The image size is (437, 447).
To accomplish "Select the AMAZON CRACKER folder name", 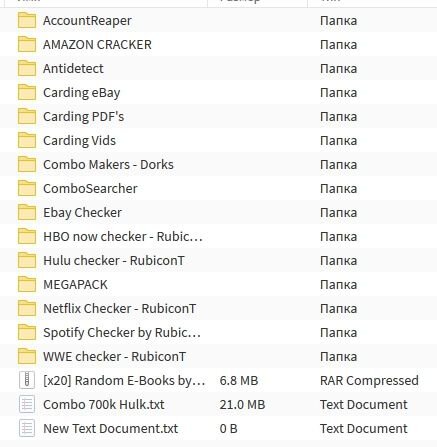I will point(97,45).
